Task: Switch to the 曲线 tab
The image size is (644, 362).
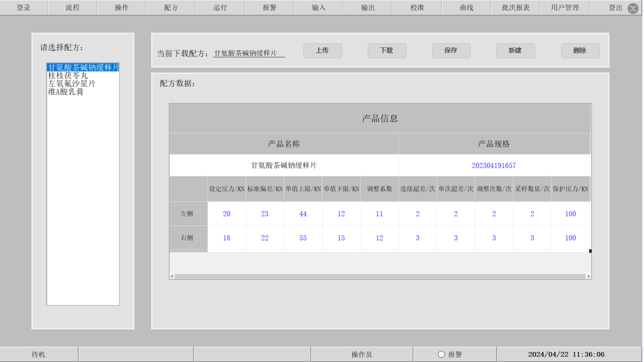Action: [466, 8]
